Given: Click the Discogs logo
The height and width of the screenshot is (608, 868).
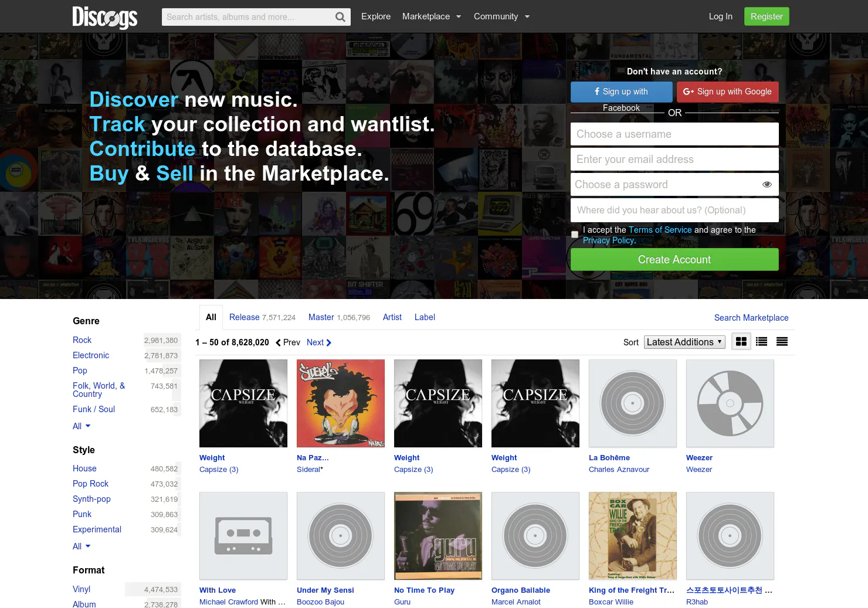Looking at the screenshot, I should point(105,17).
